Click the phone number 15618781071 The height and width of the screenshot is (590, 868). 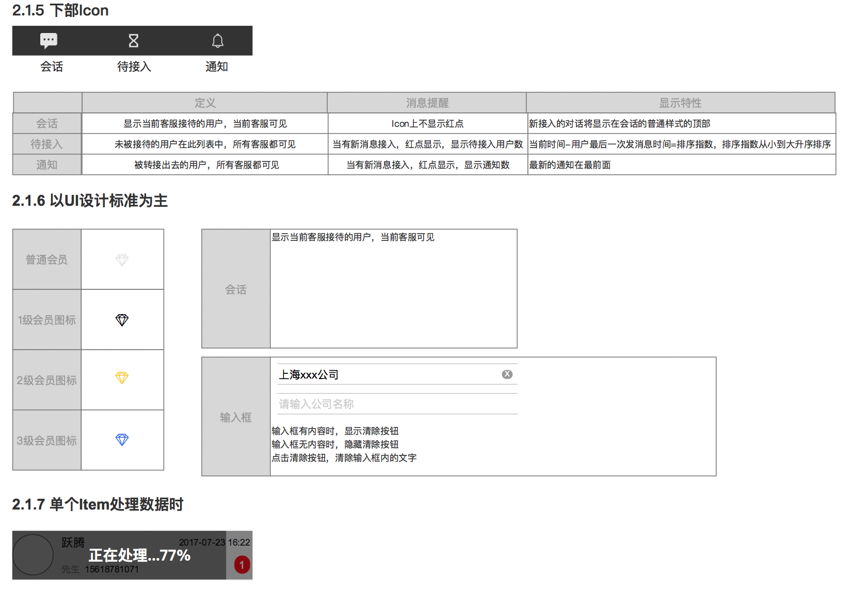(x=112, y=569)
